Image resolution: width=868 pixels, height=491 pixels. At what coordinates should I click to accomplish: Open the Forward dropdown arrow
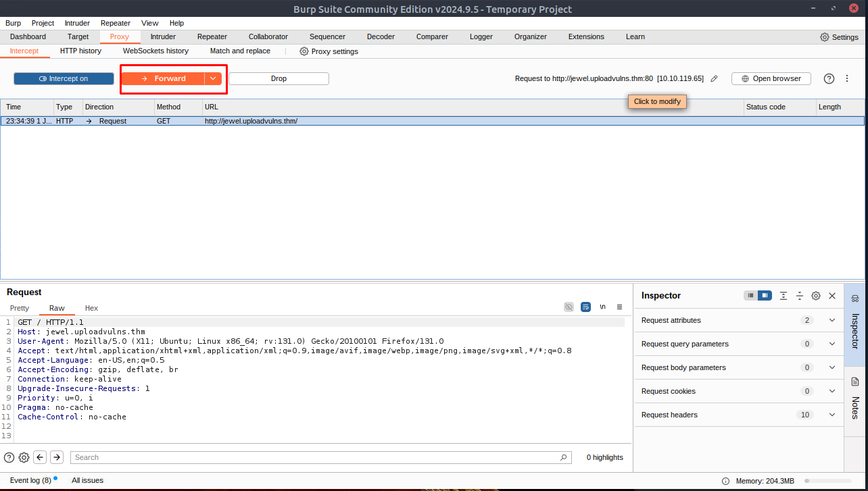click(x=213, y=78)
